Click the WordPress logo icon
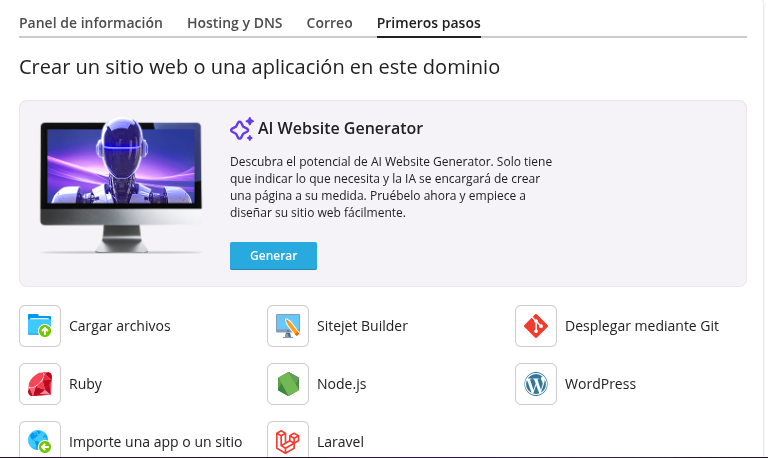Screen dimensions: 768x458 click(x=536, y=384)
